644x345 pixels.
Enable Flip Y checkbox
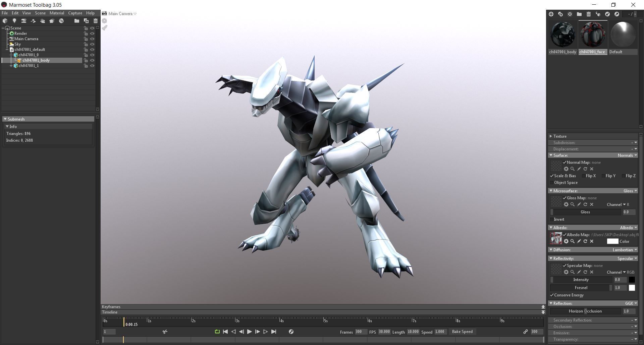603,176
